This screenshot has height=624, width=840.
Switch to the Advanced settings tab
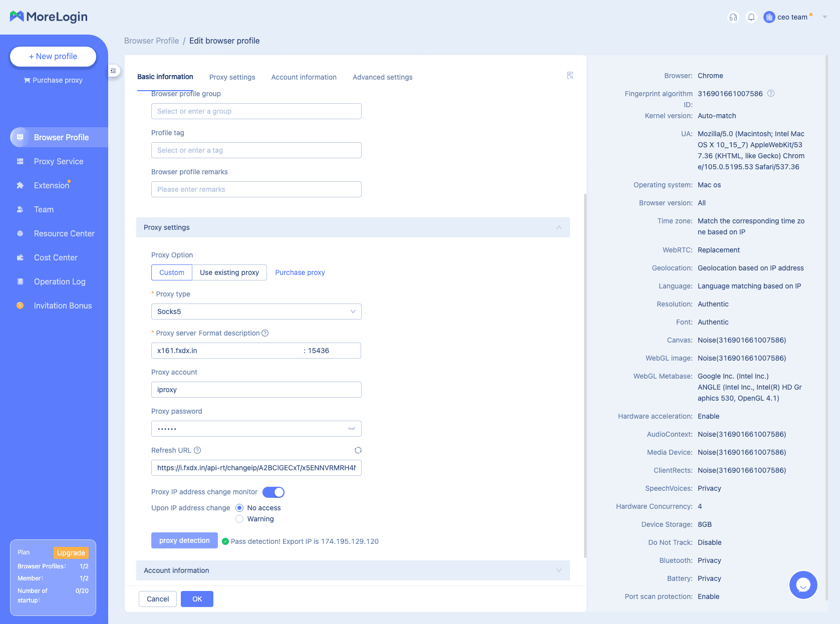[x=382, y=77]
